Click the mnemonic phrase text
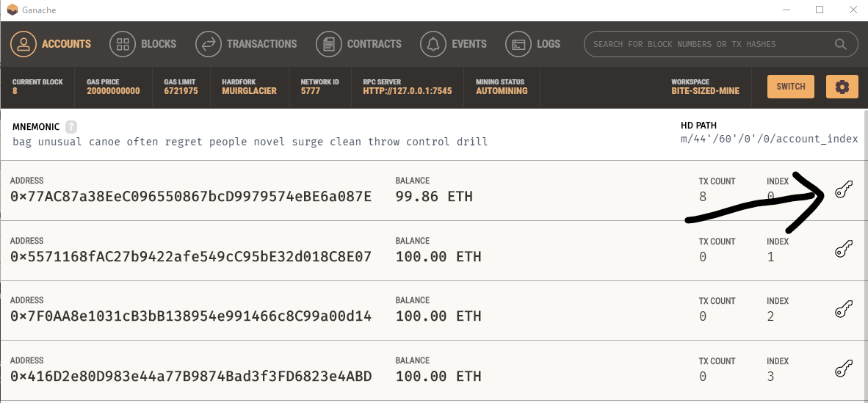This screenshot has width=868, height=403. pos(250,142)
